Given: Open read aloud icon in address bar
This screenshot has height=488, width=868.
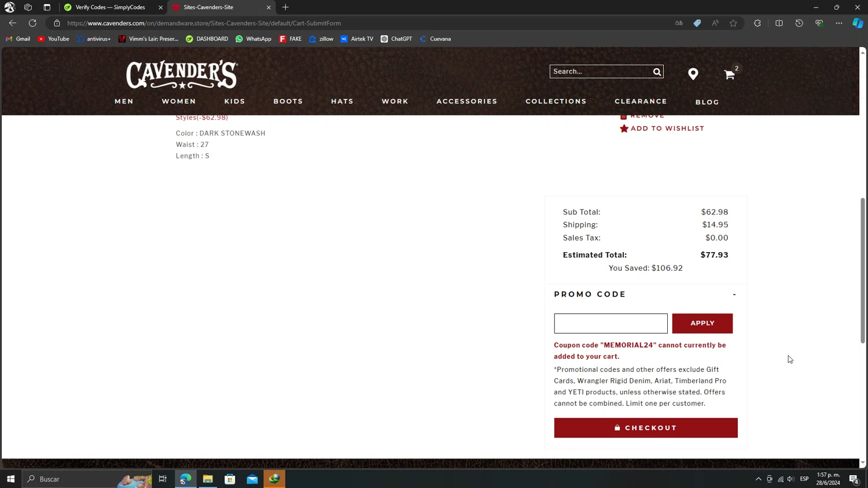Looking at the screenshot, I should pyautogui.click(x=715, y=23).
